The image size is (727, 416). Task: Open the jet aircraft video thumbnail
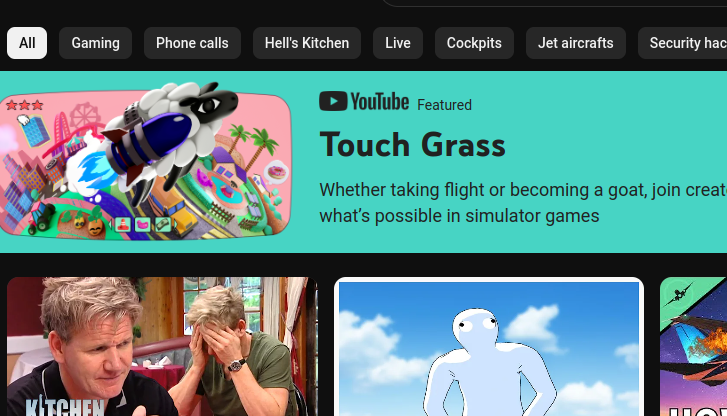click(694, 346)
